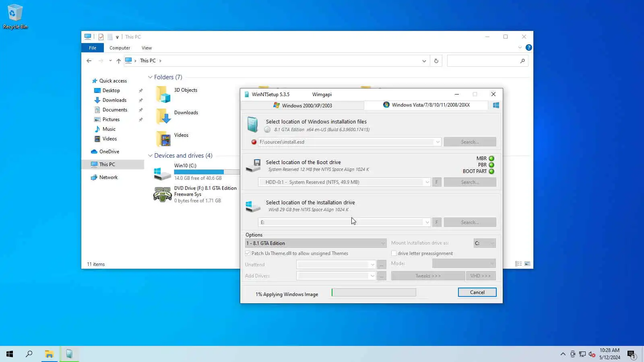Viewport: 644px width, 362px height.
Task: Select Network in the navigation pane
Action: 108,177
